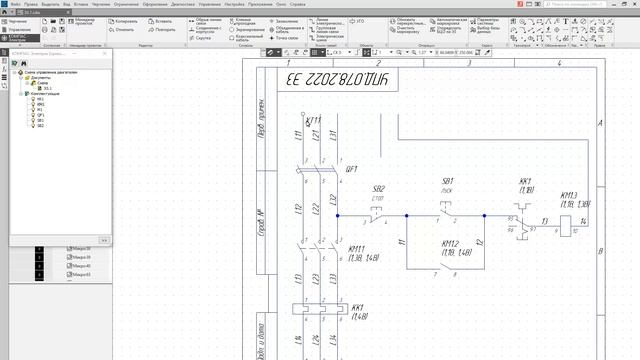Image resolution: width=640 pixels, height=360 pixels.
Task: Open the Настройка menu
Action: 234,4
